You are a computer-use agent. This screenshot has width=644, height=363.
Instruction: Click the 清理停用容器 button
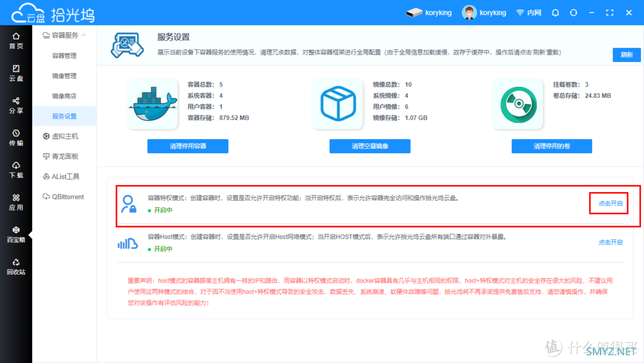(x=188, y=146)
